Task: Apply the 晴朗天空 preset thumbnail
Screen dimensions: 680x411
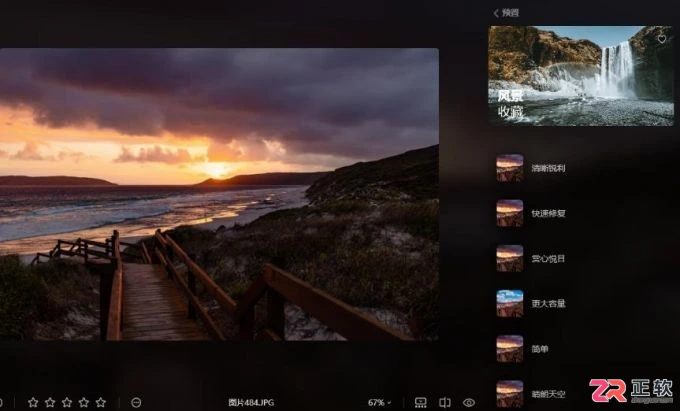Action: pyautogui.click(x=510, y=394)
